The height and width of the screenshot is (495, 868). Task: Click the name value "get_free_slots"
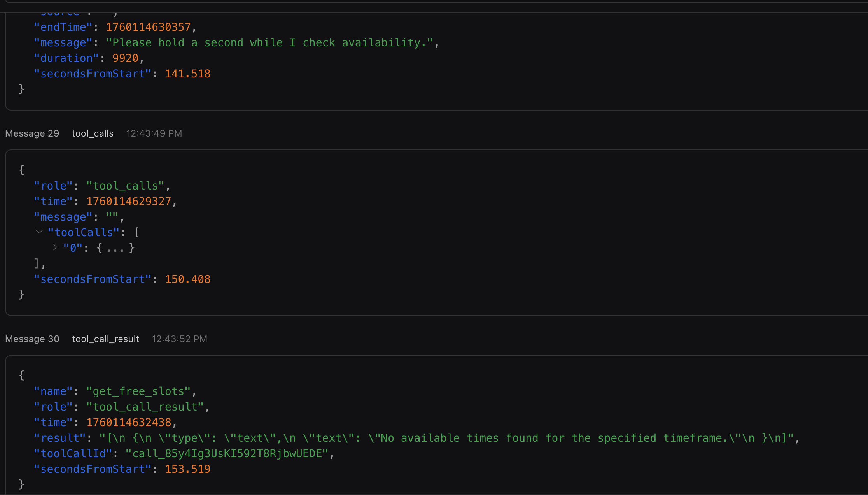[138, 391]
